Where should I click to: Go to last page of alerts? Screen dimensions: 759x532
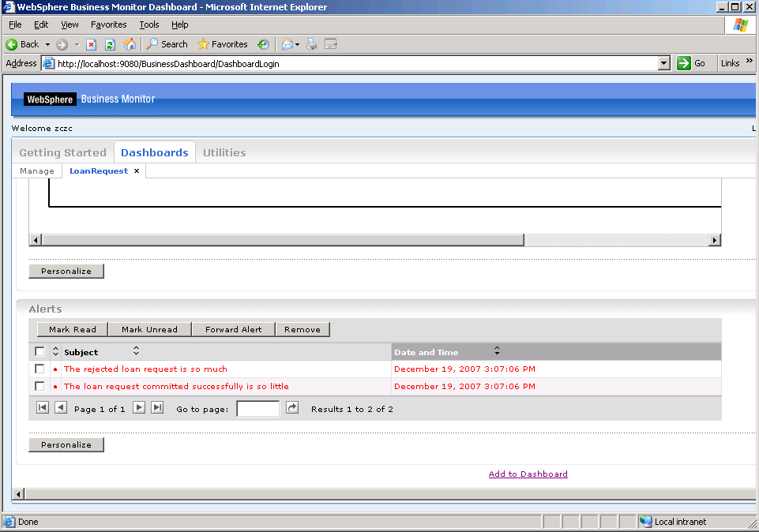[x=157, y=408]
